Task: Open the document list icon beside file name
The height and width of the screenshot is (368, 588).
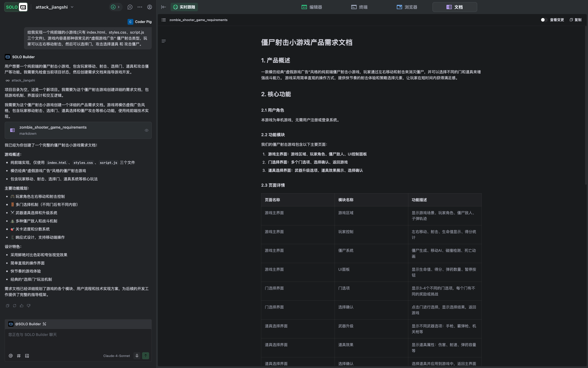Action: point(164,20)
